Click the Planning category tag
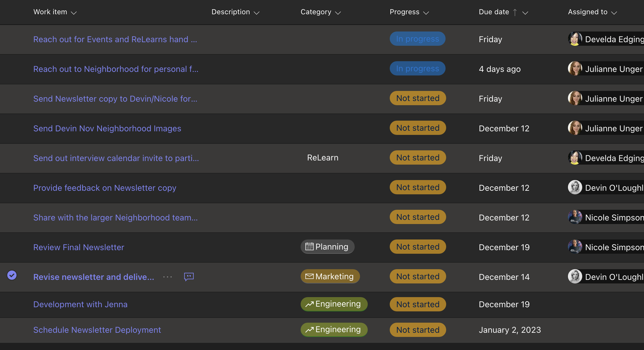This screenshot has width=644, height=350. tap(327, 247)
